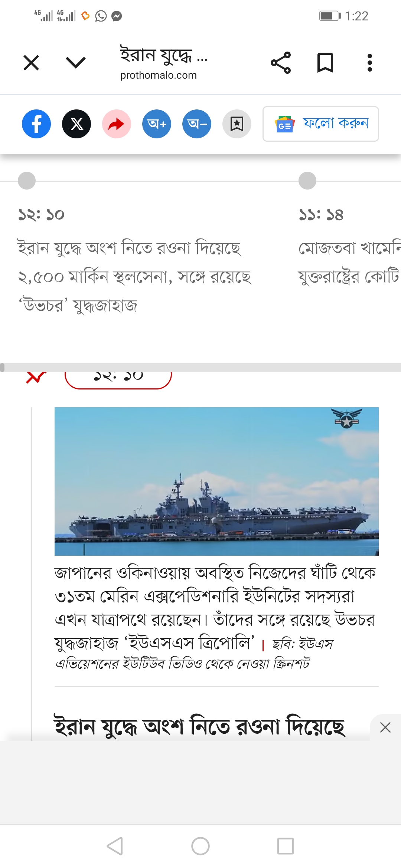401x868 pixels.
Task: Tap Android back navigation button
Action: click(115, 846)
